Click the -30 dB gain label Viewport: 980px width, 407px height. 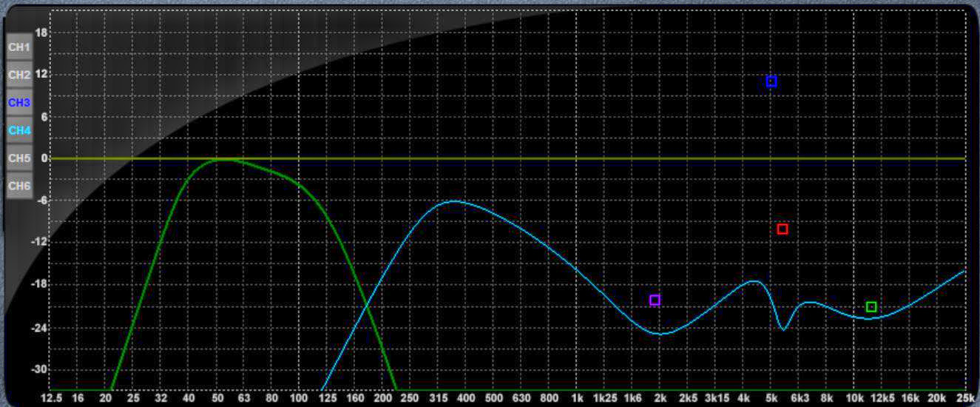point(40,370)
